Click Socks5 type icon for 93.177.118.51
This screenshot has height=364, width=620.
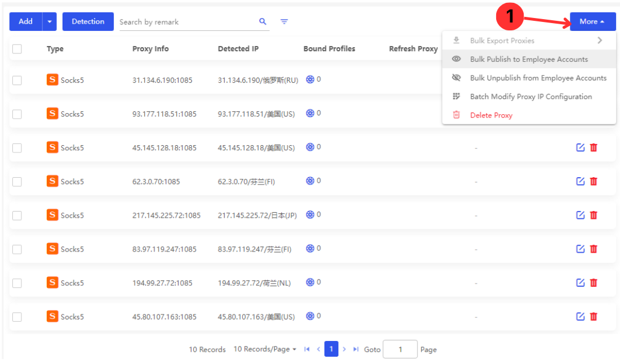pyautogui.click(x=52, y=114)
